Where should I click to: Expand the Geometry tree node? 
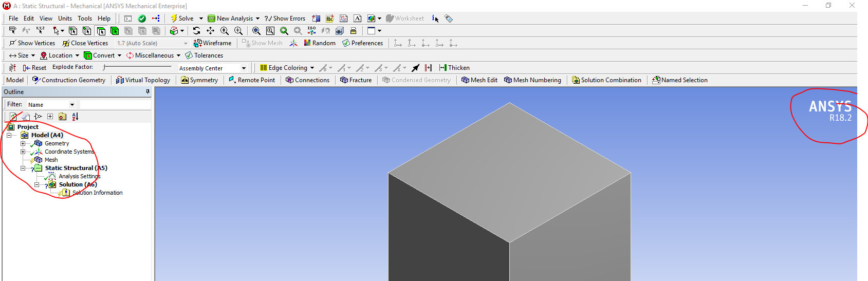point(23,143)
